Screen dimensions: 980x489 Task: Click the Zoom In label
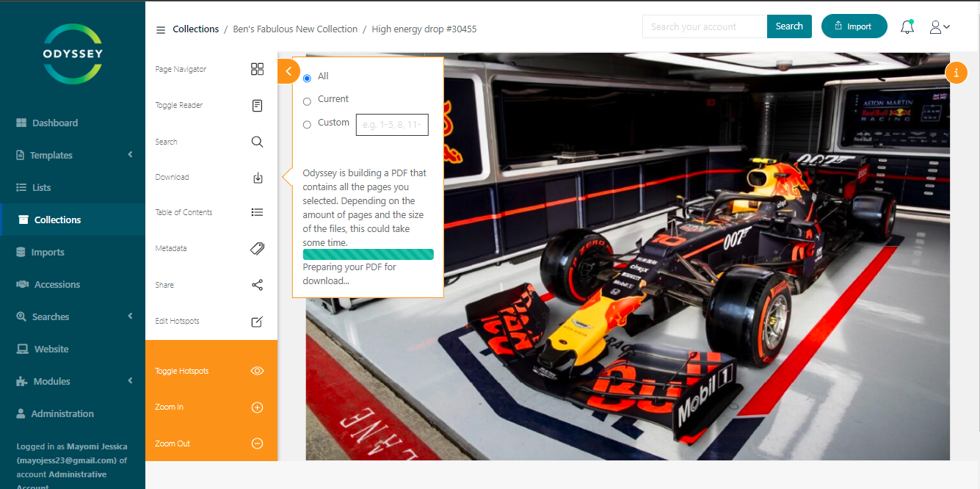pos(169,407)
